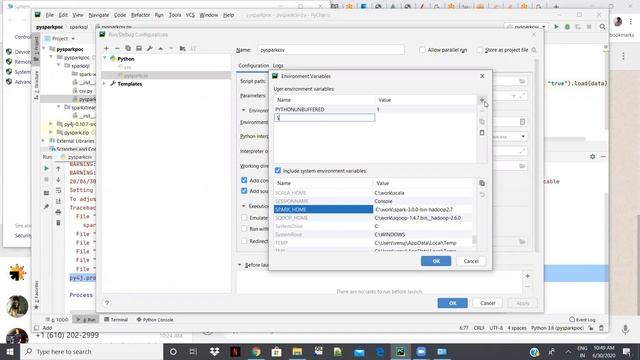Add a new user environment variable

[482, 100]
